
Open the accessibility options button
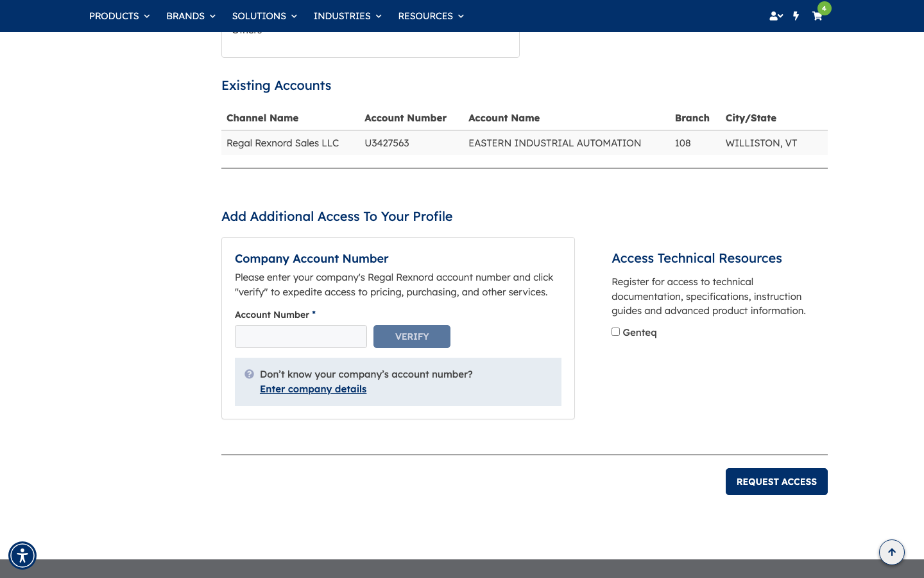[x=22, y=556]
